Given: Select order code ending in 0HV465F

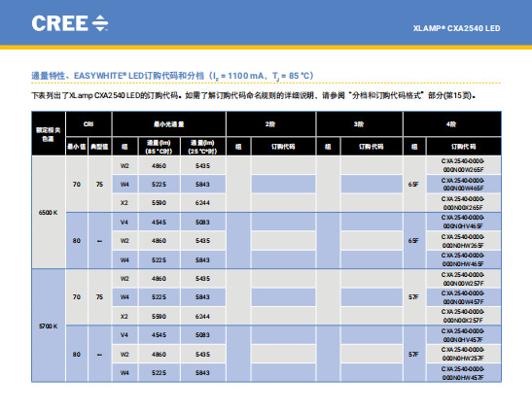Looking at the screenshot, I should [x=463, y=222].
